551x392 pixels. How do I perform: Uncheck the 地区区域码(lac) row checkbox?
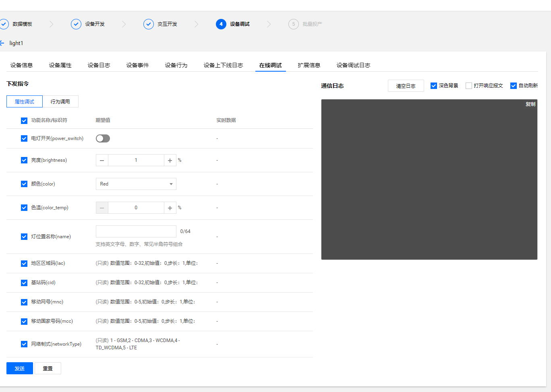click(x=24, y=264)
